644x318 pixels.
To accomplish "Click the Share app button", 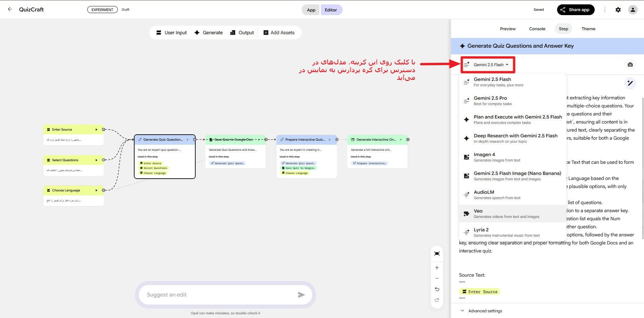I will pos(576,9).
